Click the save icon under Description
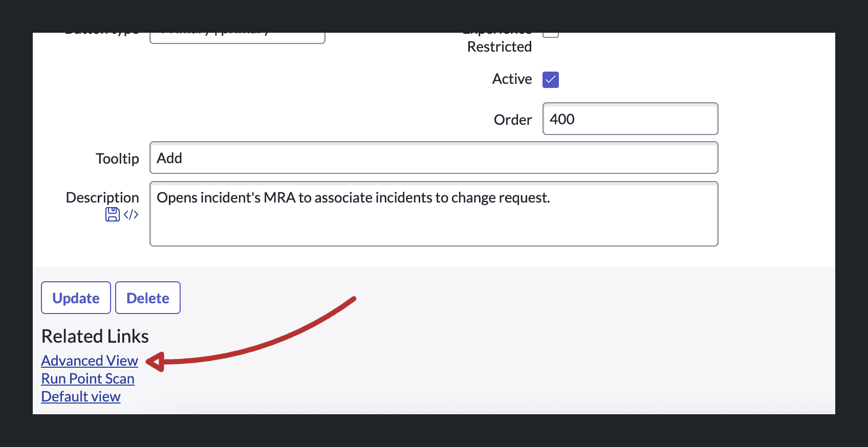 [112, 214]
